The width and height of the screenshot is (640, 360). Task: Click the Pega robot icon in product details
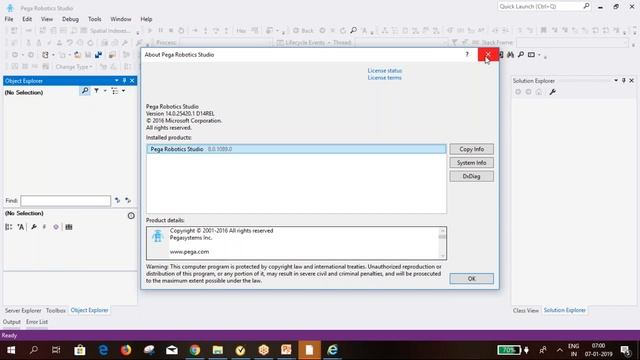[x=158, y=236]
